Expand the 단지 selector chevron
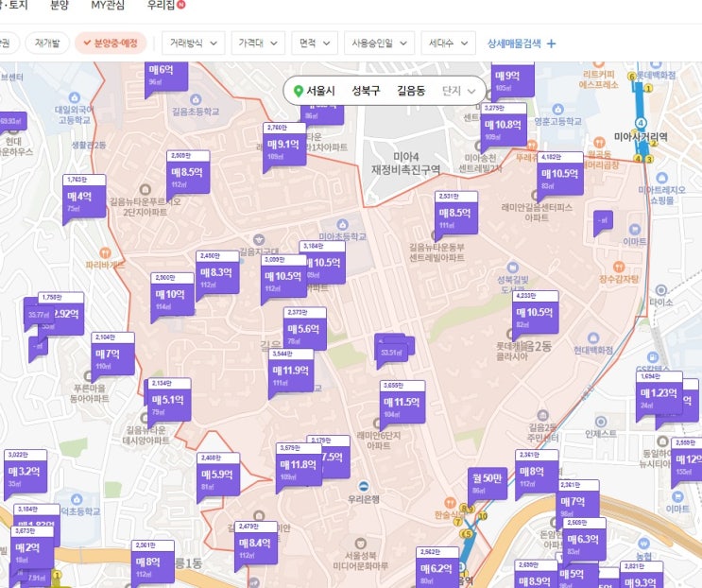 pos(471,92)
